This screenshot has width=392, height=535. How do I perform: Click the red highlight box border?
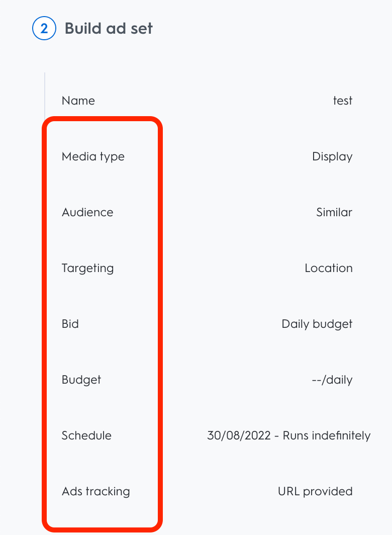coord(160,322)
